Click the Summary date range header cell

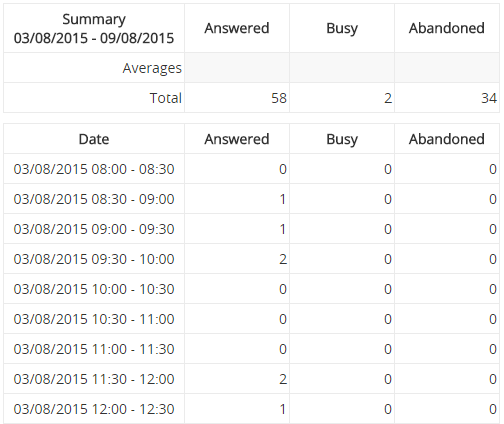pos(94,28)
